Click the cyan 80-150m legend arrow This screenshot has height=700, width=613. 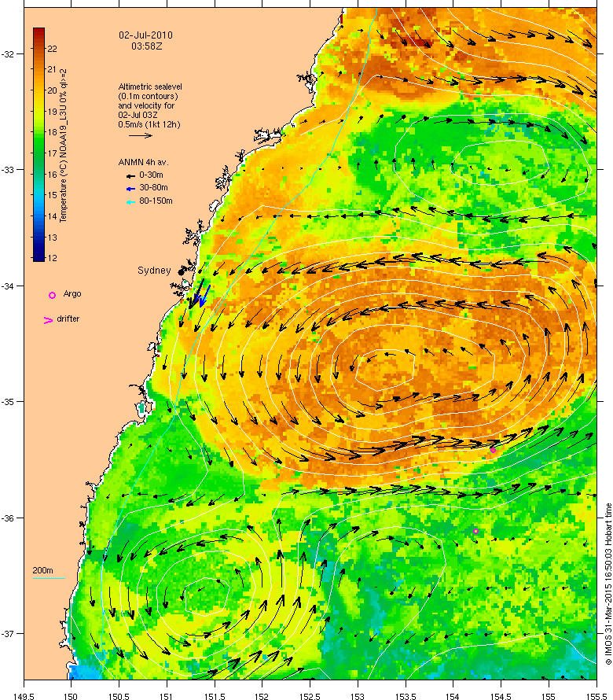pos(130,202)
